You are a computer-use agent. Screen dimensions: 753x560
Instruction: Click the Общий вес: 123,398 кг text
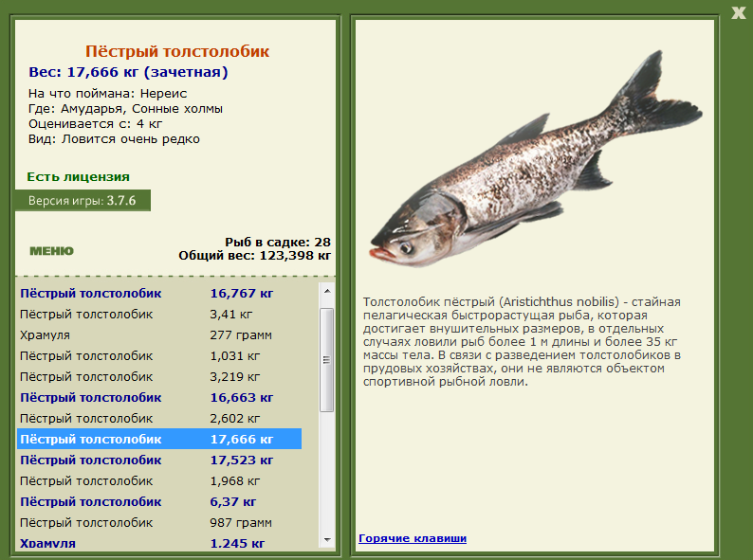pyautogui.click(x=254, y=255)
